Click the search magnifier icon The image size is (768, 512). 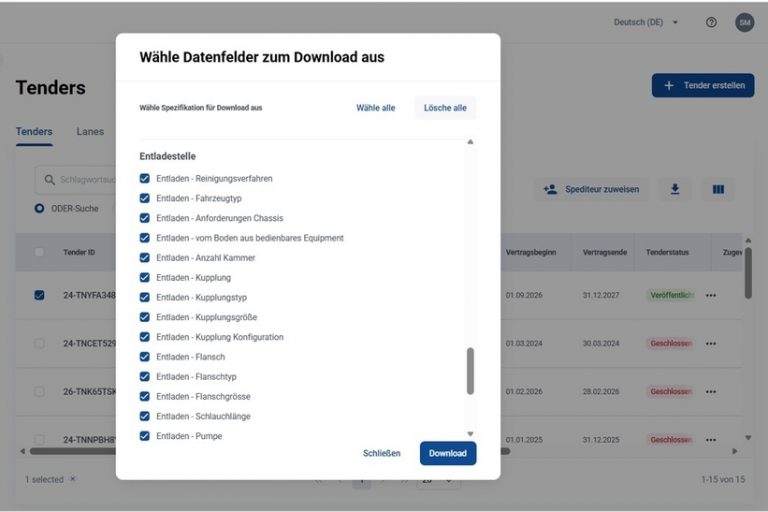pos(49,180)
